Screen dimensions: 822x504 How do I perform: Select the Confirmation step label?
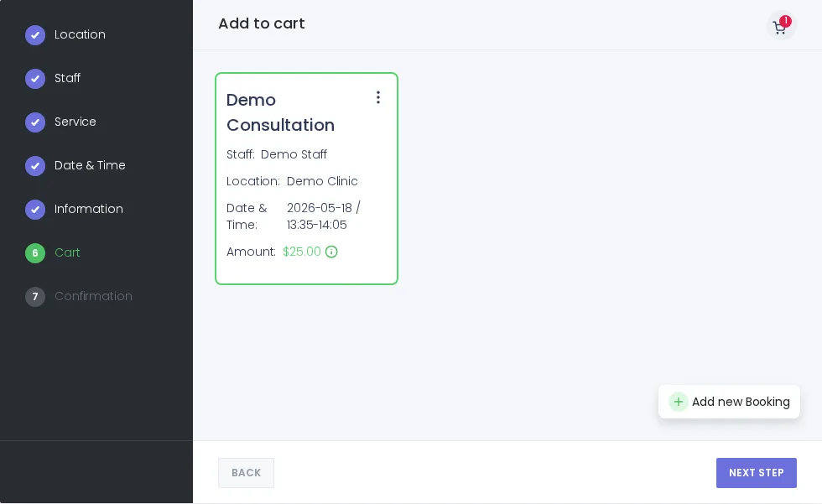pos(93,296)
